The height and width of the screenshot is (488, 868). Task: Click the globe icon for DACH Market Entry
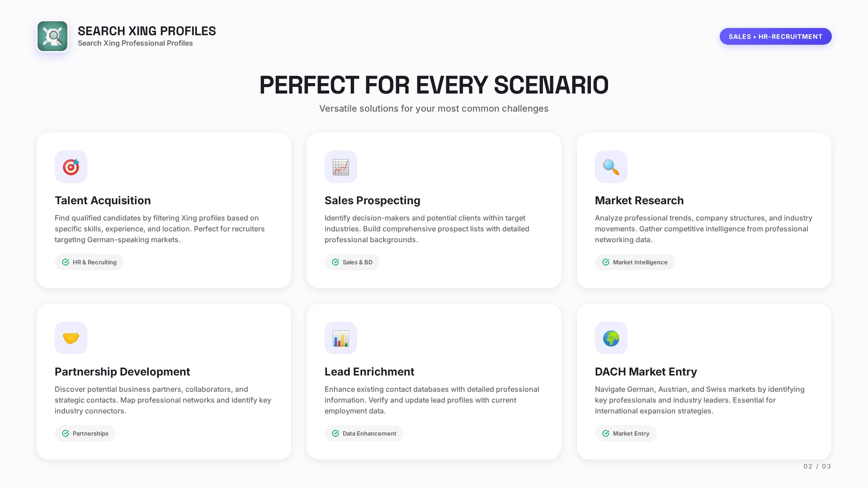pyautogui.click(x=611, y=338)
